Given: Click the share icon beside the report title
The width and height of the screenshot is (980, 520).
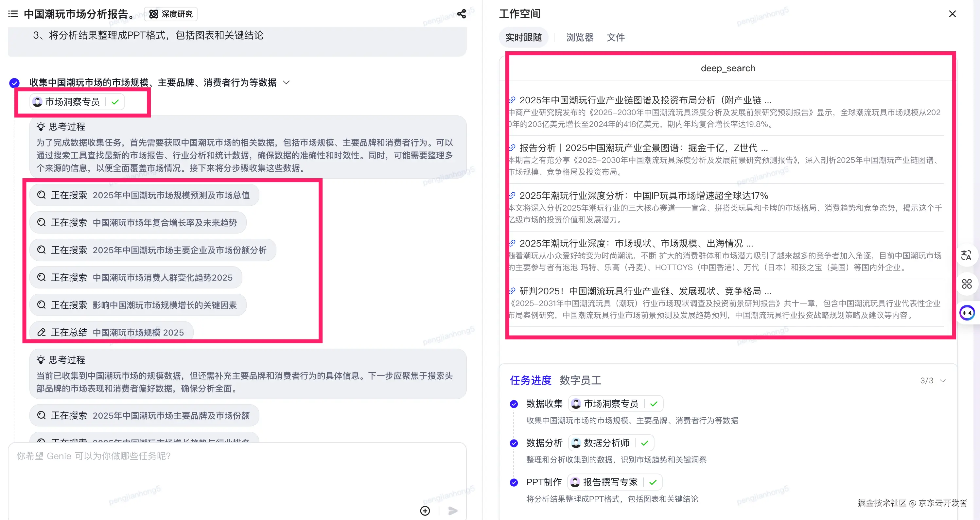Looking at the screenshot, I should 462,14.
